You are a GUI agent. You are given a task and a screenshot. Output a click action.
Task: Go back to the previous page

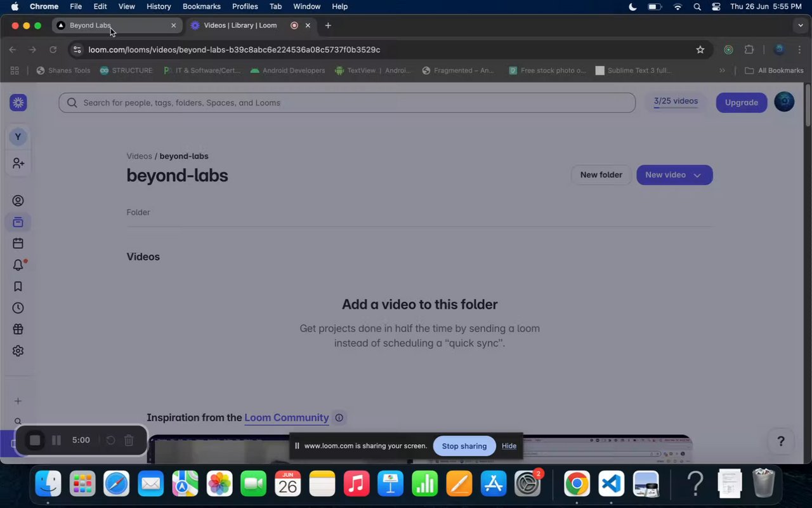tap(13, 50)
